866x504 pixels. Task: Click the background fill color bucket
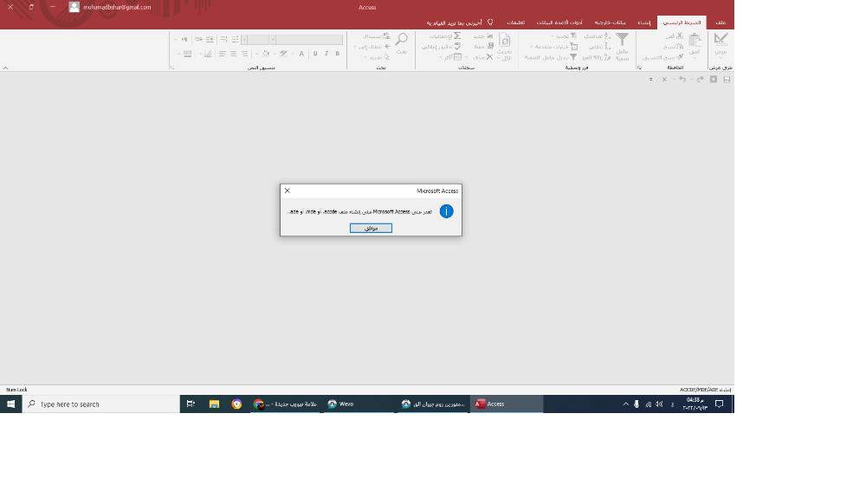coord(266,53)
